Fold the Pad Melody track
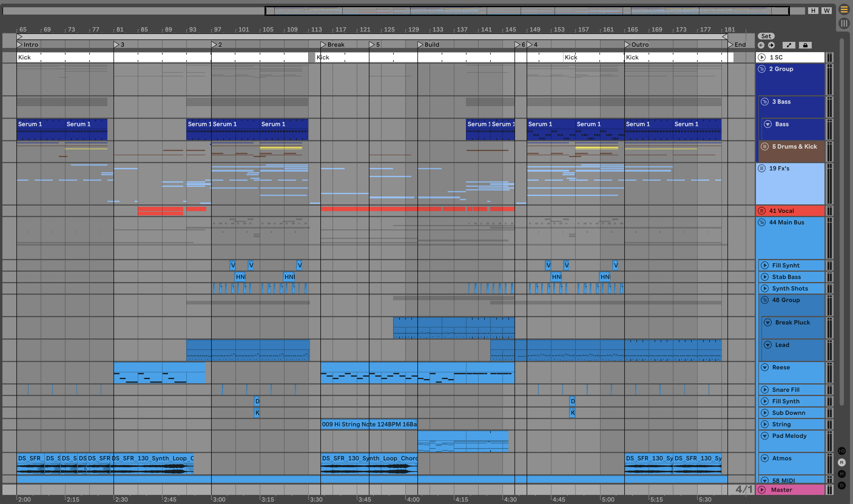853x504 pixels. (765, 436)
